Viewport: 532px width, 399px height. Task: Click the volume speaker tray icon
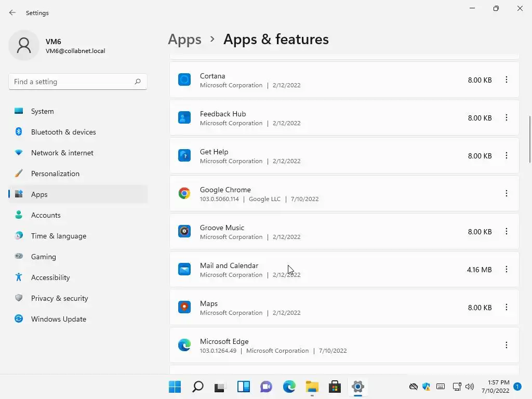[x=470, y=387]
